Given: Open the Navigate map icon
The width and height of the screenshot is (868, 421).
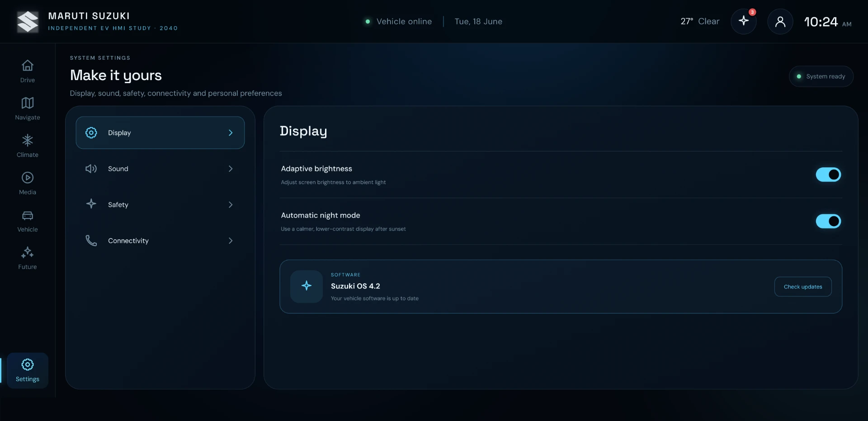Looking at the screenshot, I should (x=28, y=103).
